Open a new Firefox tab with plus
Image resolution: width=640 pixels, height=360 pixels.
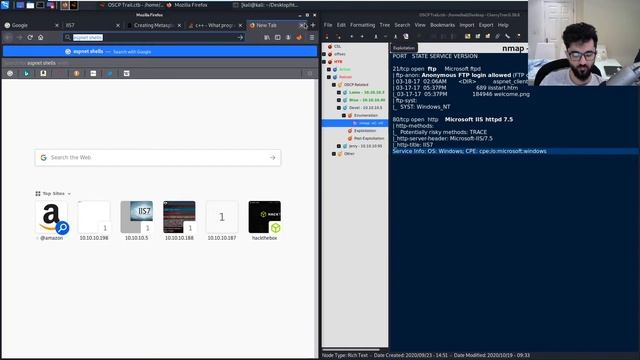pyautogui.click(x=313, y=25)
